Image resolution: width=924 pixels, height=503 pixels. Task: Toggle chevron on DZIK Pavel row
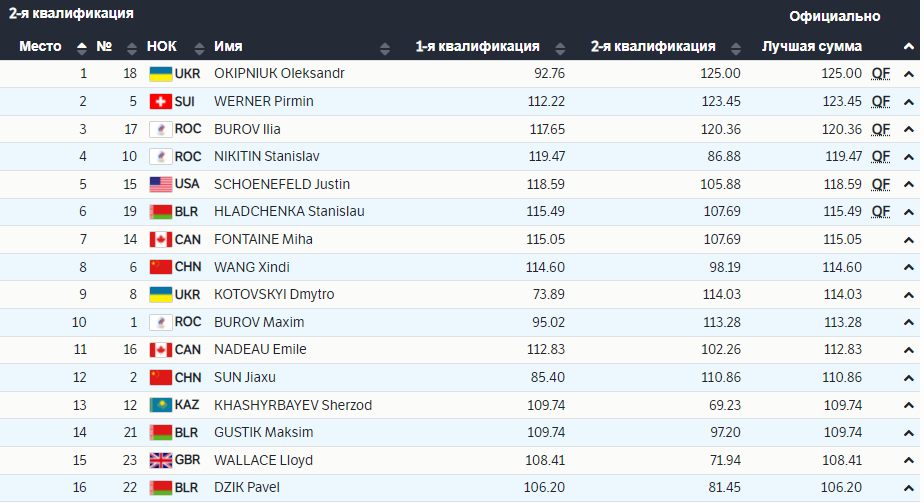point(908,488)
